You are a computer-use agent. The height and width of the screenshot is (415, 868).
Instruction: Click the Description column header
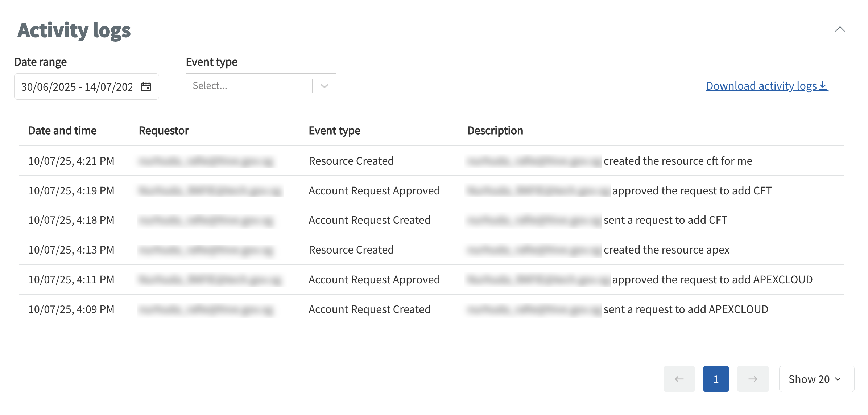pos(495,130)
